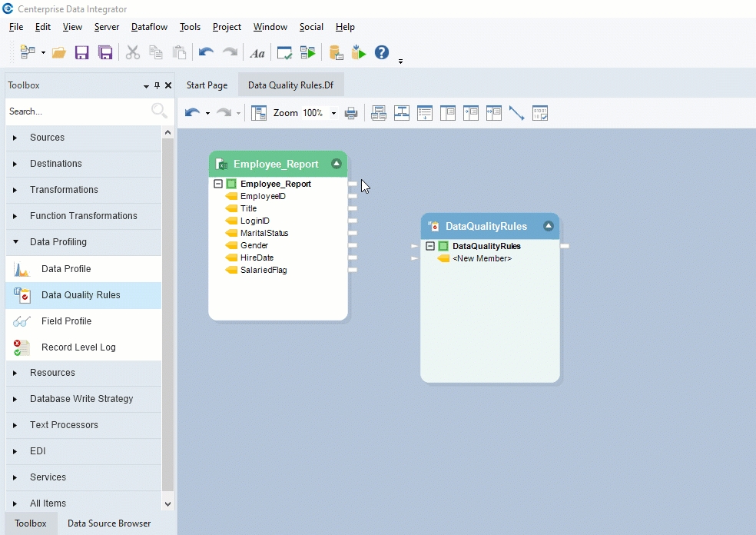Collapse the Employee_Report tree node
756x535 pixels.
[x=218, y=184]
